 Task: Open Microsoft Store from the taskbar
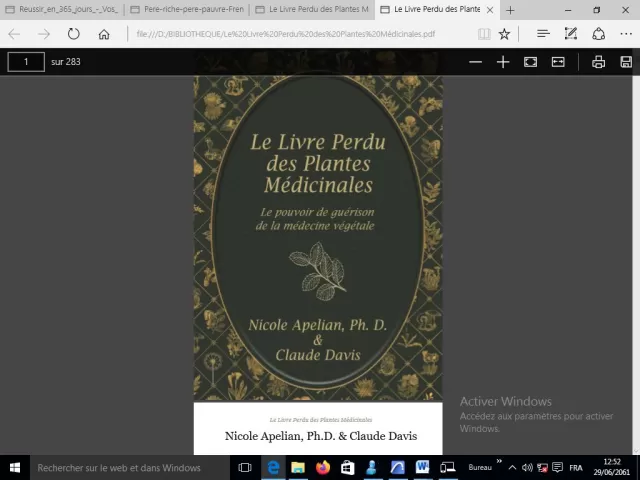(x=347, y=467)
